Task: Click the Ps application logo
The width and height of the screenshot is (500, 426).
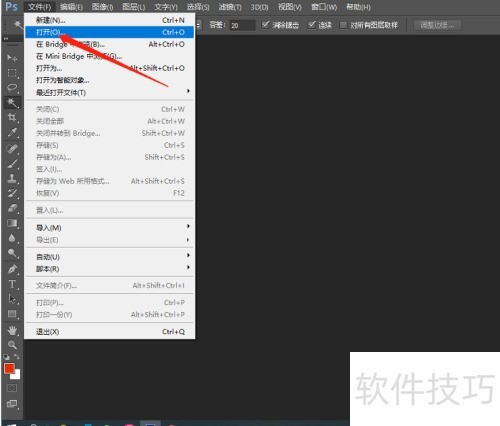Action: coord(11,6)
